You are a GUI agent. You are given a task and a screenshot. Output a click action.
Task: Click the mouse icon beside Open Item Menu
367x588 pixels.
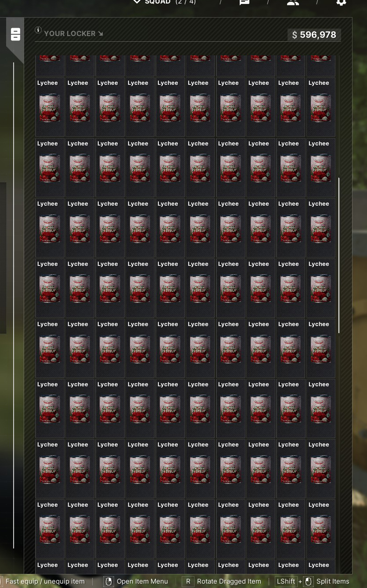tap(108, 581)
